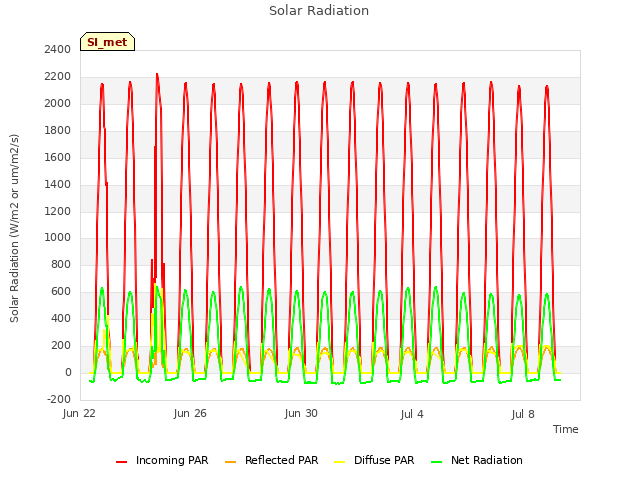Click the Solar Radiation chart title
The height and width of the screenshot is (480, 640).
click(x=319, y=11)
